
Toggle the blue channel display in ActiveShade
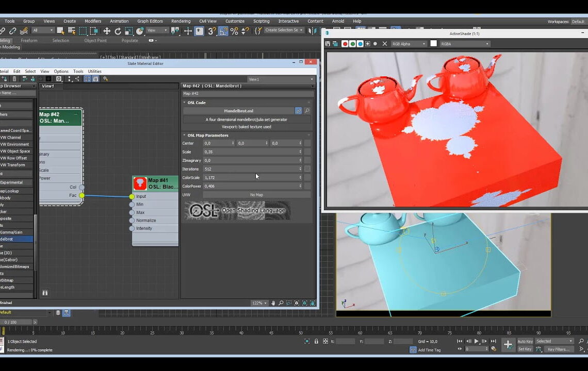coord(361,43)
